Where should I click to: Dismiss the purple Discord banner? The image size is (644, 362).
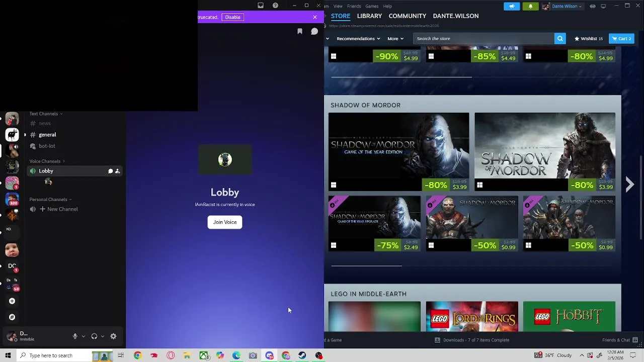[315, 17]
